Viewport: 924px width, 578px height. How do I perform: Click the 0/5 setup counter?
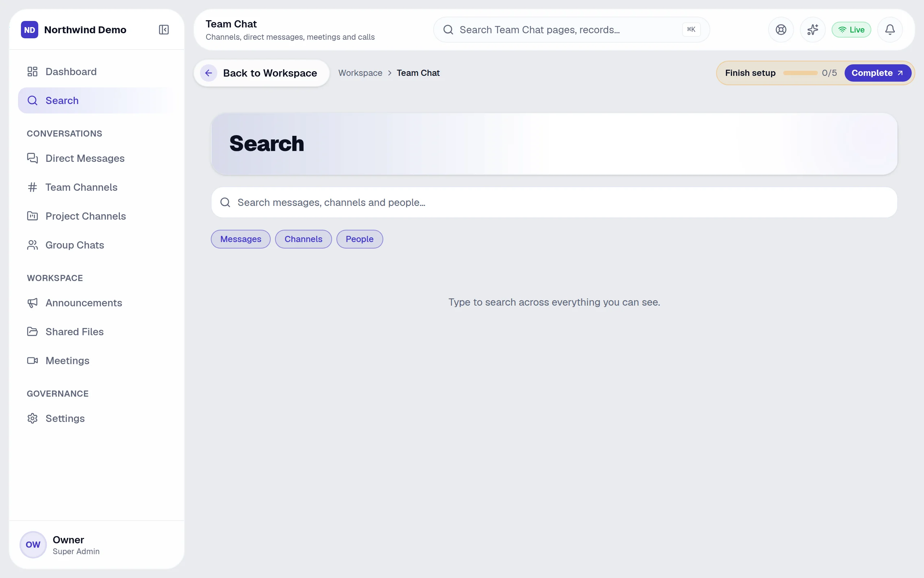(829, 73)
